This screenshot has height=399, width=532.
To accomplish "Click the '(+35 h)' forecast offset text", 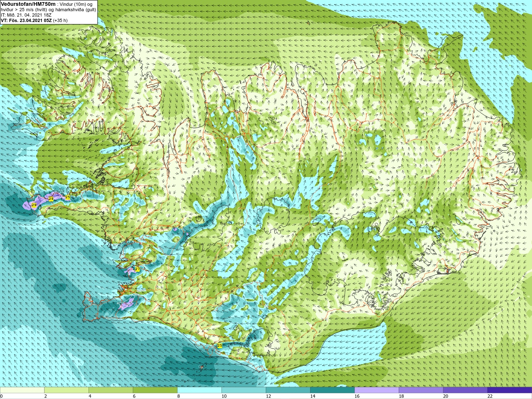I will (x=60, y=20).
